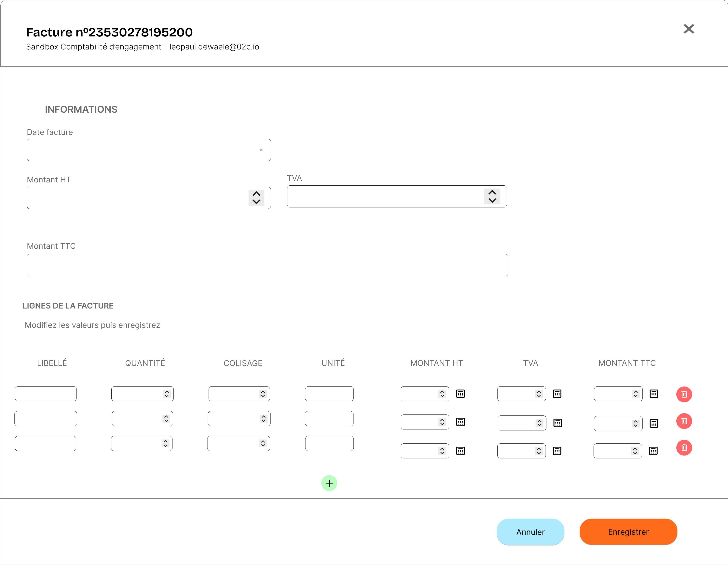Adjust first row Quantité stepper
Image resolution: width=728 pixels, height=565 pixels.
(167, 394)
